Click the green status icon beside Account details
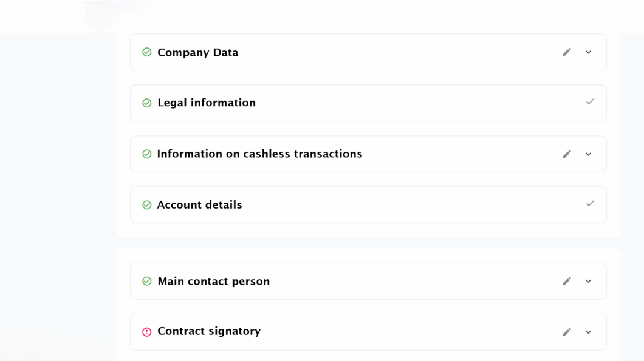This screenshot has height=361, width=644. pyautogui.click(x=146, y=205)
